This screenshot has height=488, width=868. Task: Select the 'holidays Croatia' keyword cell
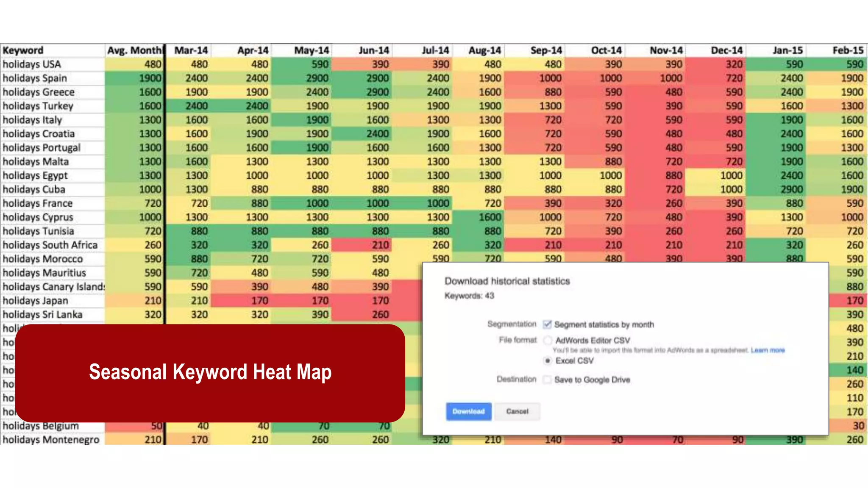(x=53, y=134)
